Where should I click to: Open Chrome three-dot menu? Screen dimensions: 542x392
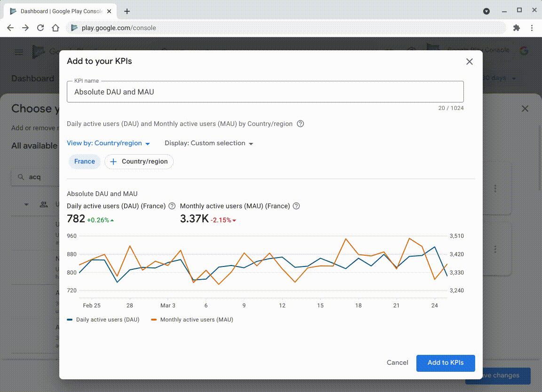coord(532,28)
